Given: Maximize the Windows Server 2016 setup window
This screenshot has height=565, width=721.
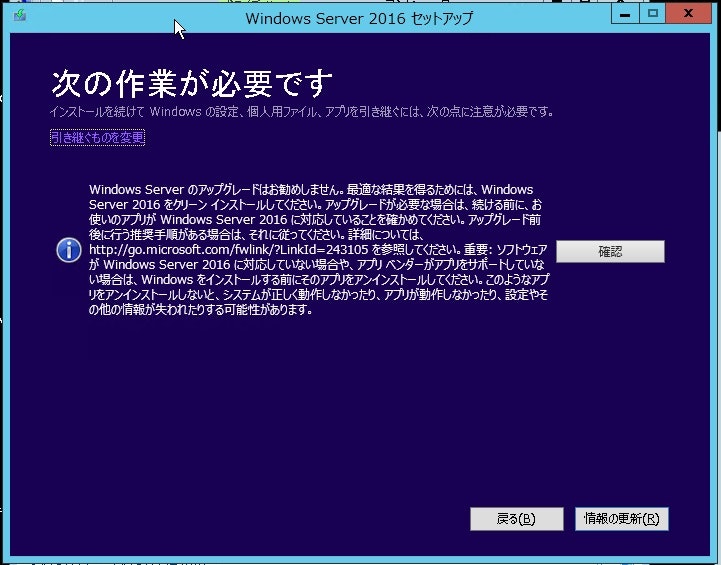Looking at the screenshot, I should [652, 14].
